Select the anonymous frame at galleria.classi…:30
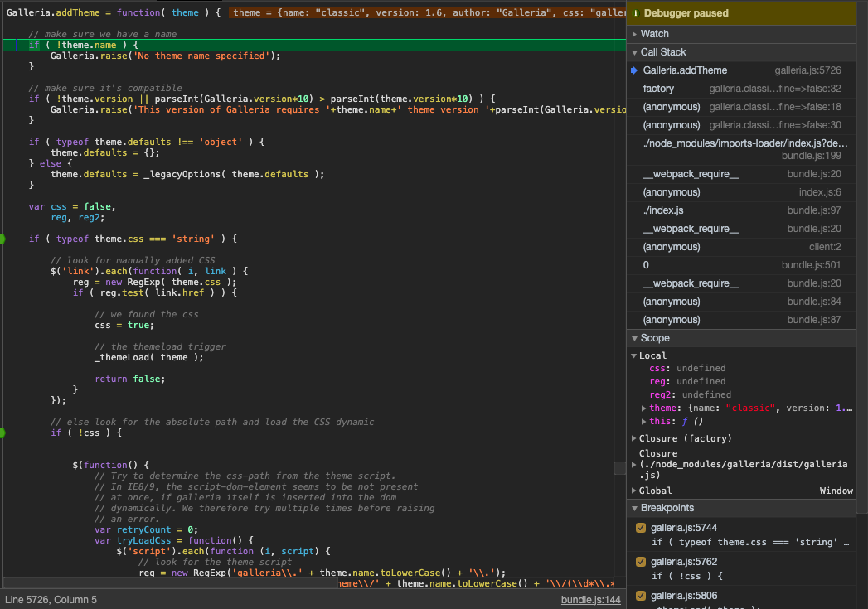The height and width of the screenshot is (609, 868). tap(742, 125)
